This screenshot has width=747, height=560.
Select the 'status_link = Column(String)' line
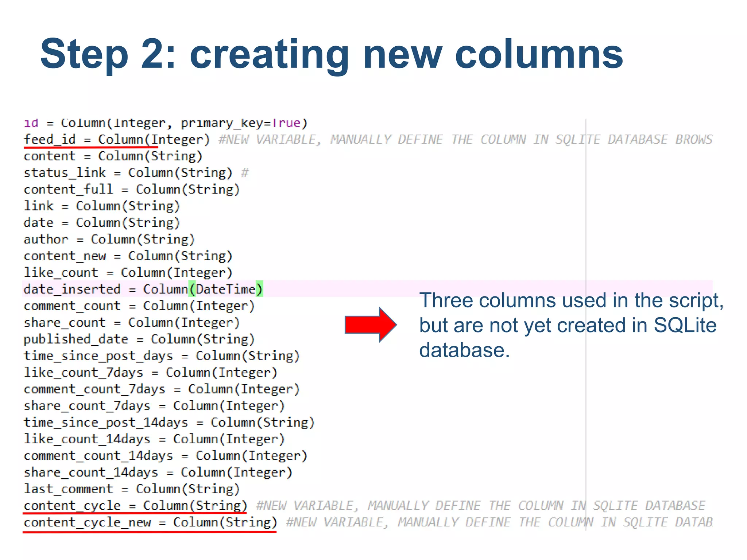coord(128,173)
